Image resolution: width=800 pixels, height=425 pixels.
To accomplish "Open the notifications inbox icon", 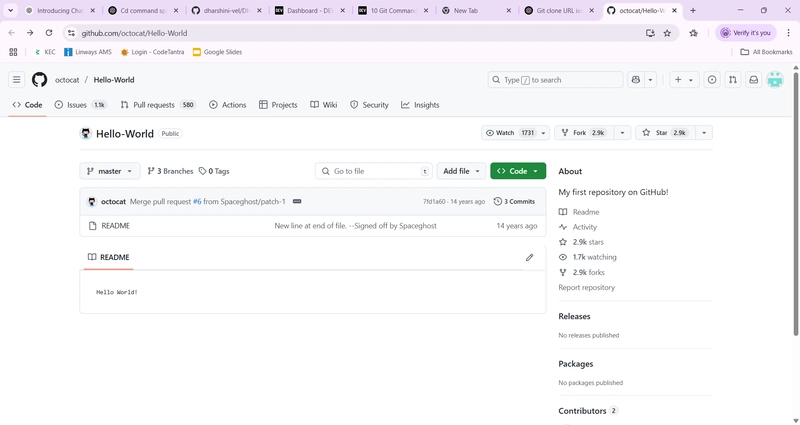I will 754,80.
